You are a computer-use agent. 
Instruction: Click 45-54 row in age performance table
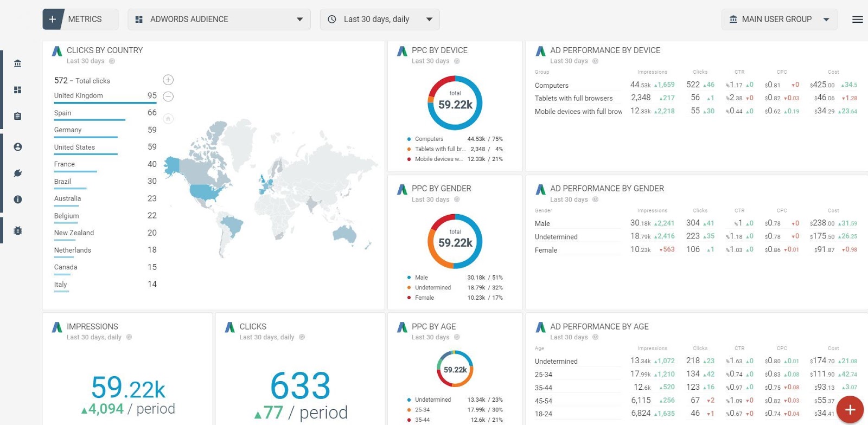click(696, 401)
